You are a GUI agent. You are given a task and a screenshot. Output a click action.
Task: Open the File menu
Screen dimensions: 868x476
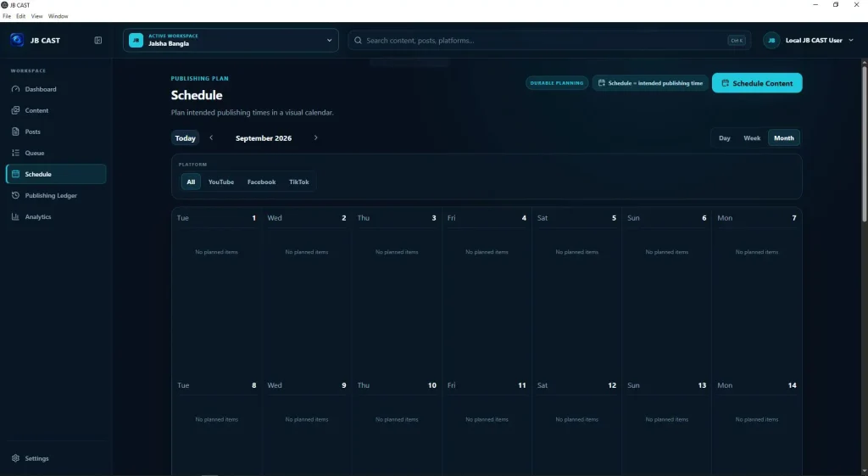[7, 16]
